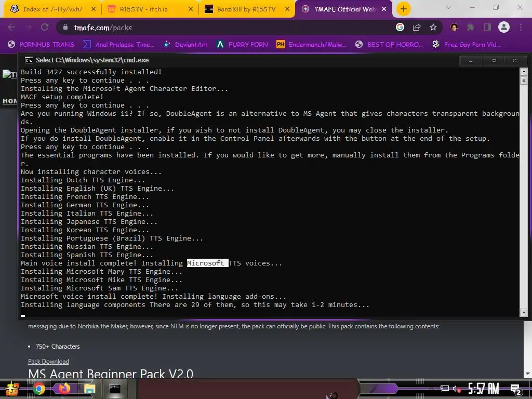Open the Extensions puzzle-piece menu
This screenshot has height=399, width=532.
(x=471, y=28)
